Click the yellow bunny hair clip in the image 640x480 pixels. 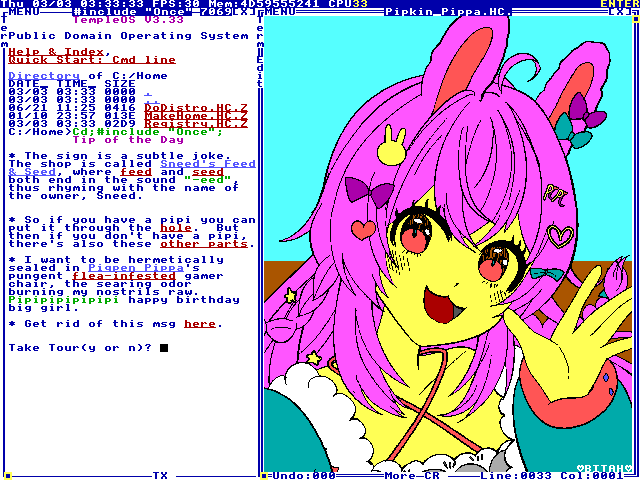point(391,145)
